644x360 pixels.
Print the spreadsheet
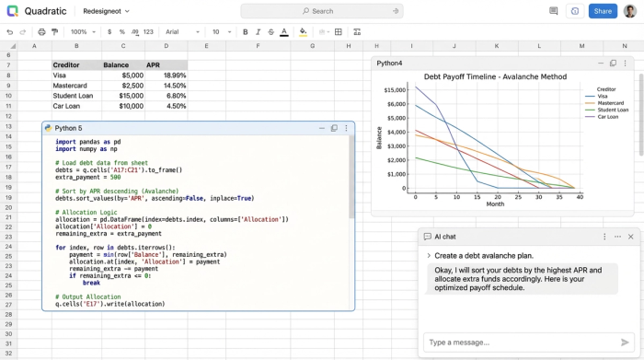[41, 32]
